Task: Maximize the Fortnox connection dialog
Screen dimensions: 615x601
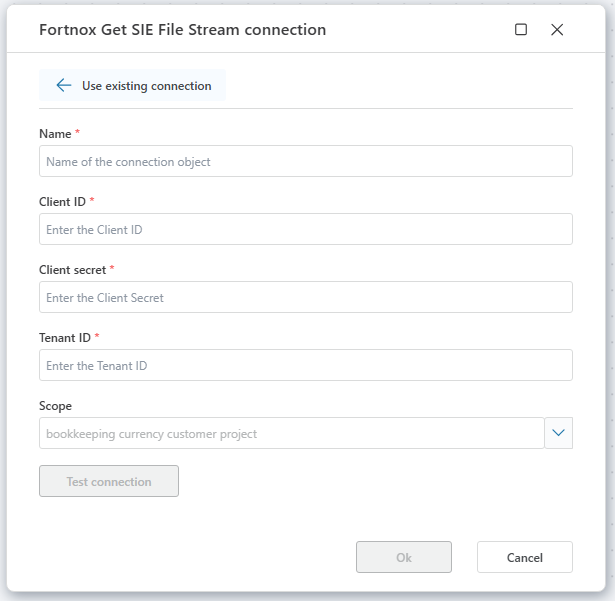Action: [521, 30]
